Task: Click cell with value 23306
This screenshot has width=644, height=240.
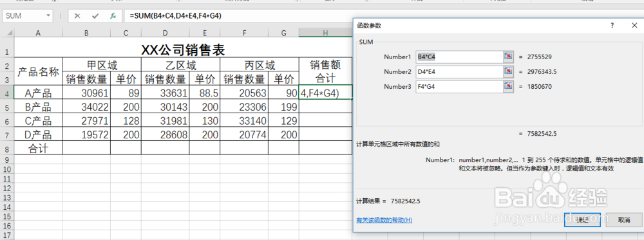Action: 244,107
